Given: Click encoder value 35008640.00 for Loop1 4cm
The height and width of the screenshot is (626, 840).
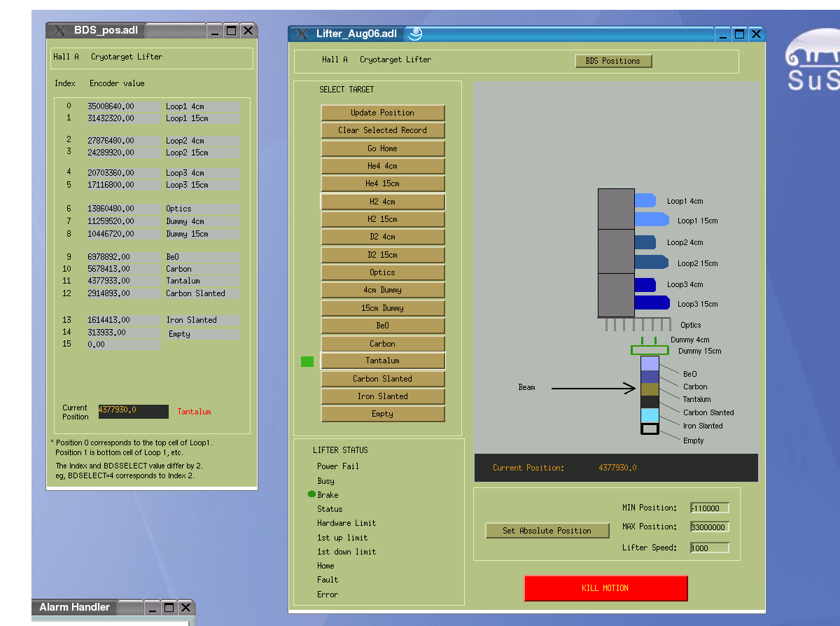Looking at the screenshot, I should pyautogui.click(x=123, y=106).
